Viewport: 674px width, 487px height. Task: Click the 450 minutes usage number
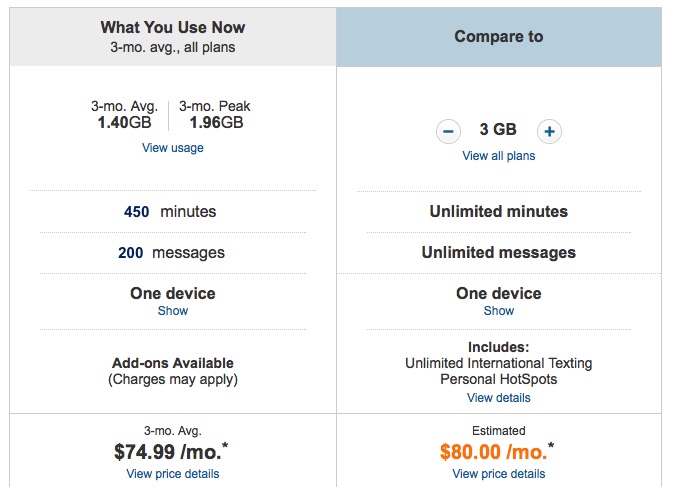pyautogui.click(x=136, y=212)
